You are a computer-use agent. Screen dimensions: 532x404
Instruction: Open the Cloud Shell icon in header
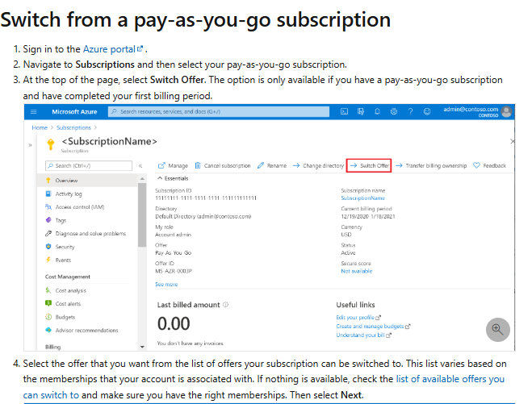(344, 111)
